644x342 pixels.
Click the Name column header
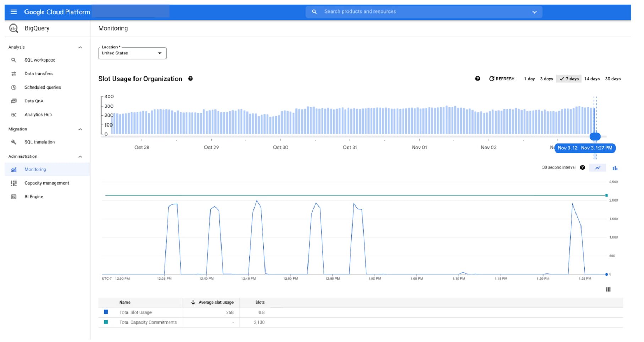(x=125, y=303)
